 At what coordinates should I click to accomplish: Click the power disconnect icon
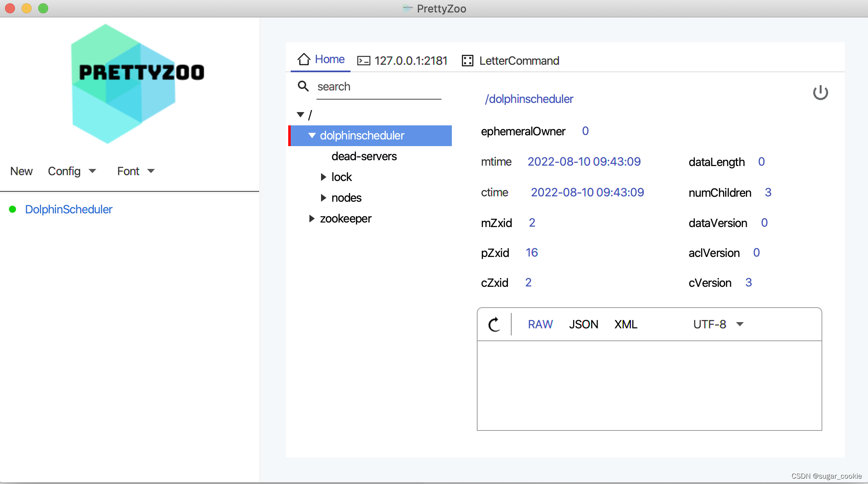[820, 93]
